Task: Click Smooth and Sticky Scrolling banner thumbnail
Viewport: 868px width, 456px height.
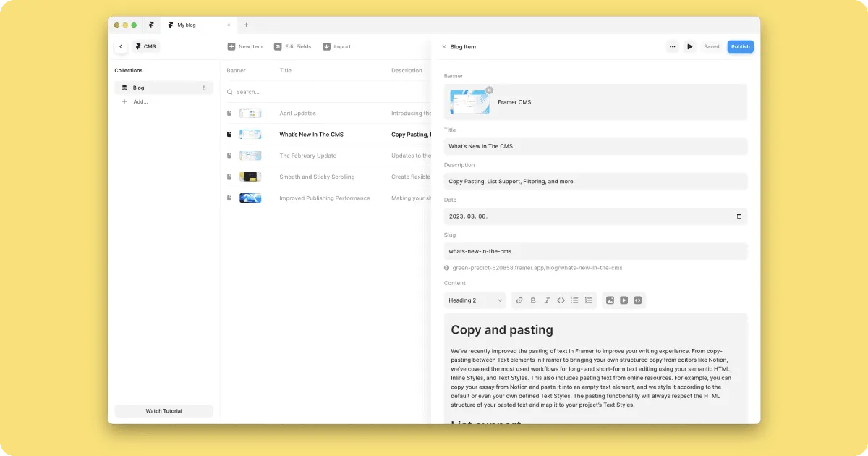Action: coord(250,177)
